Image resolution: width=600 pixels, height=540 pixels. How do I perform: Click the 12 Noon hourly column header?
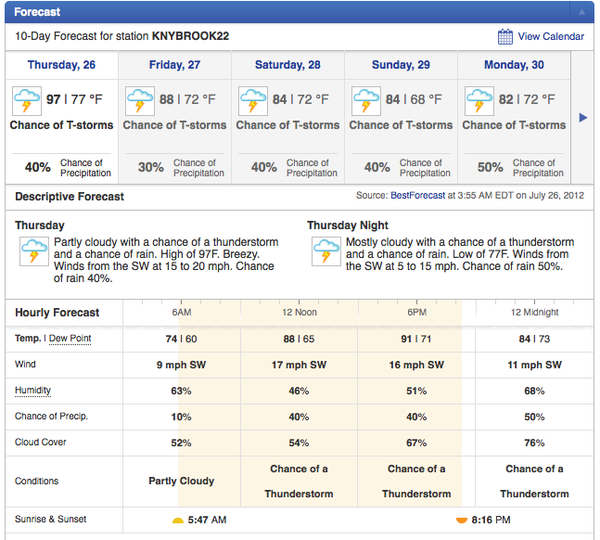pos(299,312)
